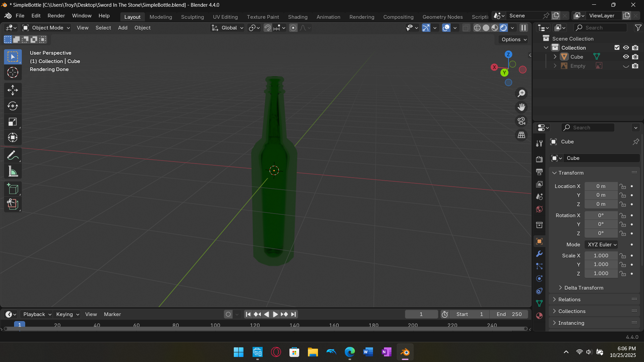Toggle Collection visibility eye icon
This screenshot has height=362, width=644.
point(626,48)
